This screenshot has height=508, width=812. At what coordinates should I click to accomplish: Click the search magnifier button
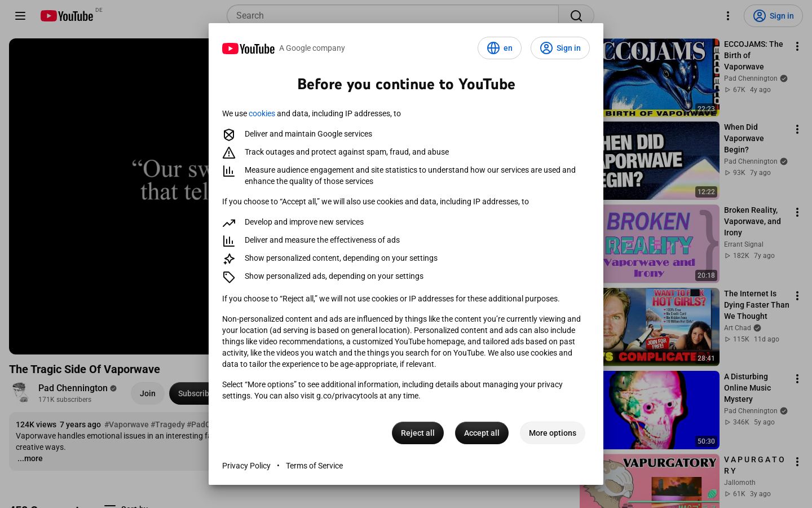(x=576, y=16)
